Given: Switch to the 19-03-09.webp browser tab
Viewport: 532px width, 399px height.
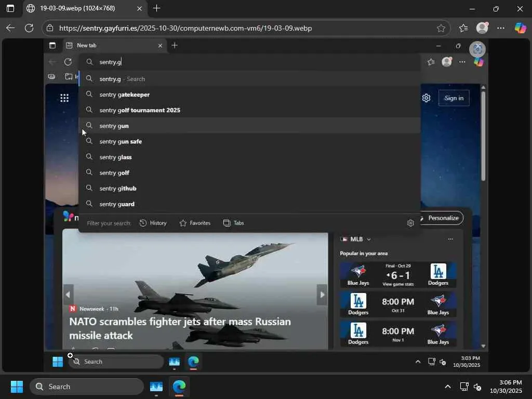Looking at the screenshot, I should pyautogui.click(x=78, y=8).
